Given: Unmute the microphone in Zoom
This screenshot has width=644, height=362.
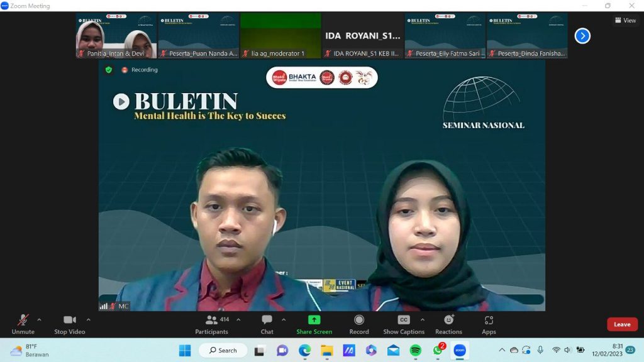Looking at the screenshot, I should coord(23,321).
